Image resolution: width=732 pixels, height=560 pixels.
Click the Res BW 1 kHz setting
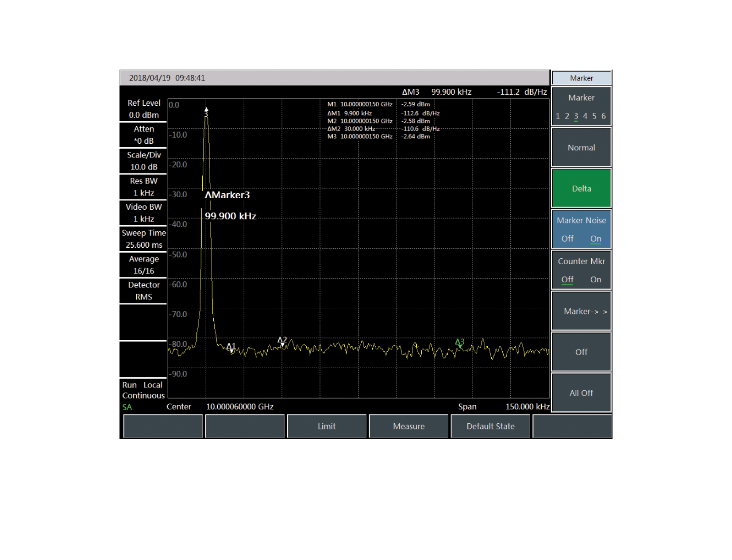(144, 187)
